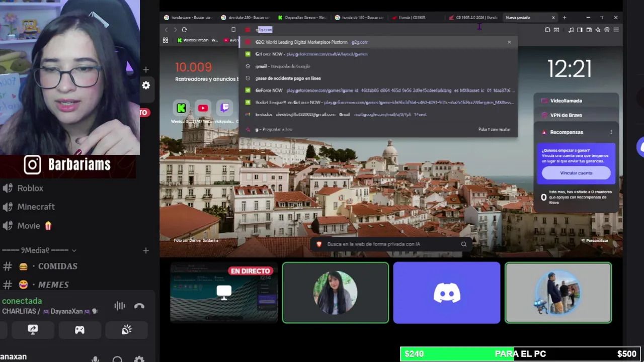Switch to the DayanaXan Stream tab
Image resolution: width=644 pixels, height=362 pixels.
pos(302,18)
